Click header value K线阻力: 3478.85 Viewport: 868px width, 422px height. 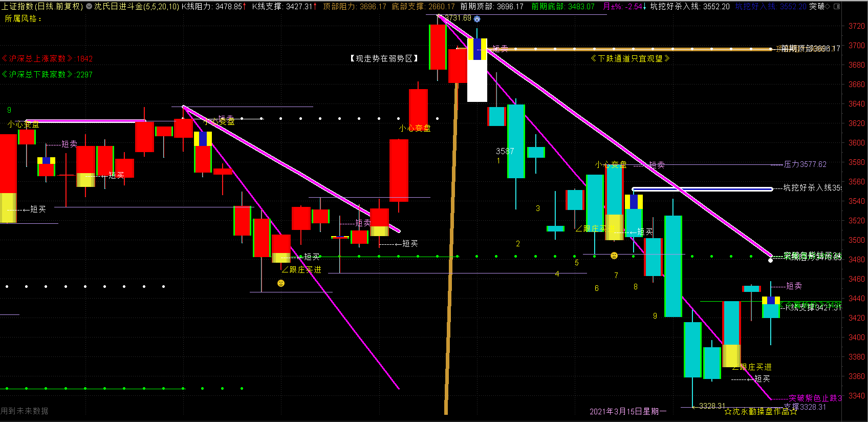[x=213, y=7]
